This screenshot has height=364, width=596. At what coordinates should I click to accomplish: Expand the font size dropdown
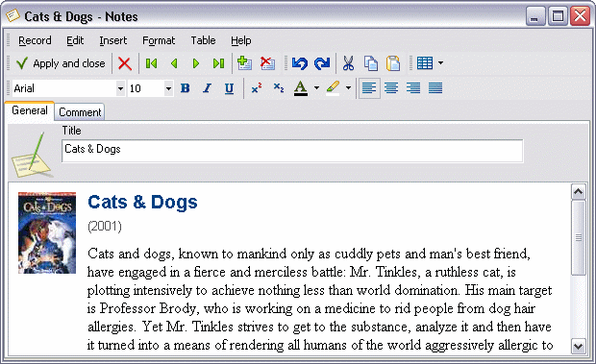(168, 88)
